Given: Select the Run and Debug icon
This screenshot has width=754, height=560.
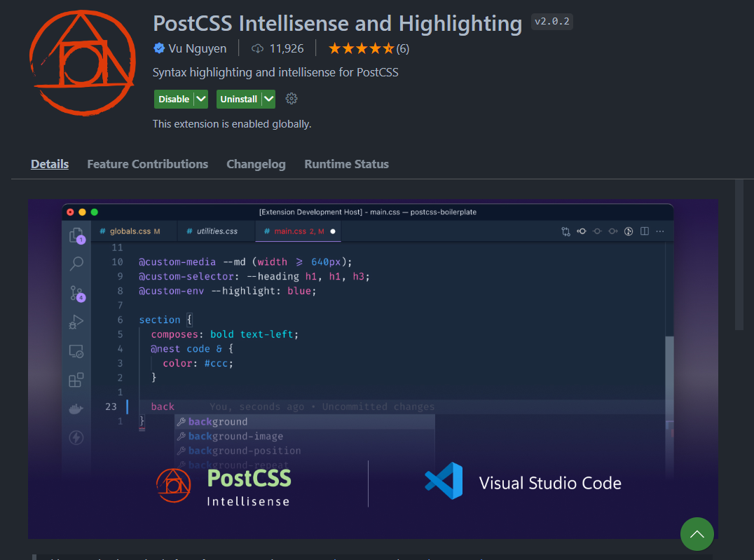Looking at the screenshot, I should pyautogui.click(x=76, y=322).
